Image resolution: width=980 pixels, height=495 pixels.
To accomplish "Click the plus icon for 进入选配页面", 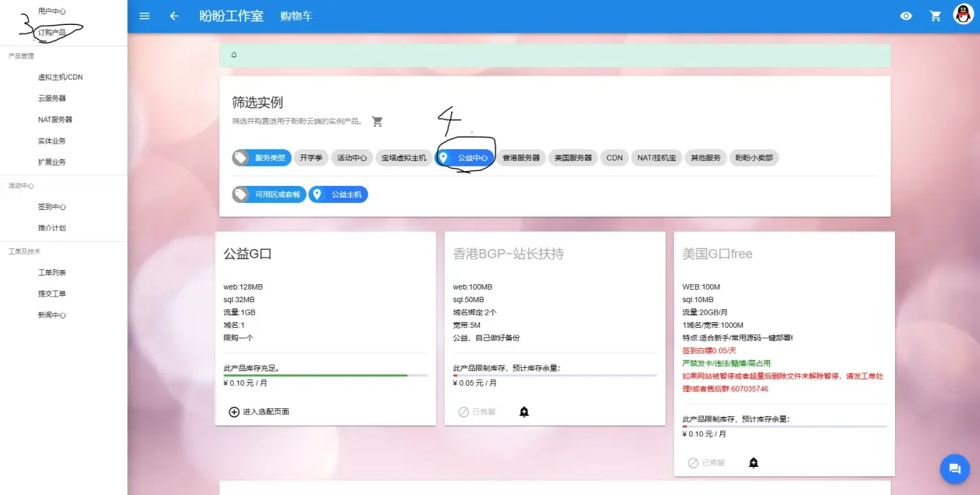I will [234, 411].
